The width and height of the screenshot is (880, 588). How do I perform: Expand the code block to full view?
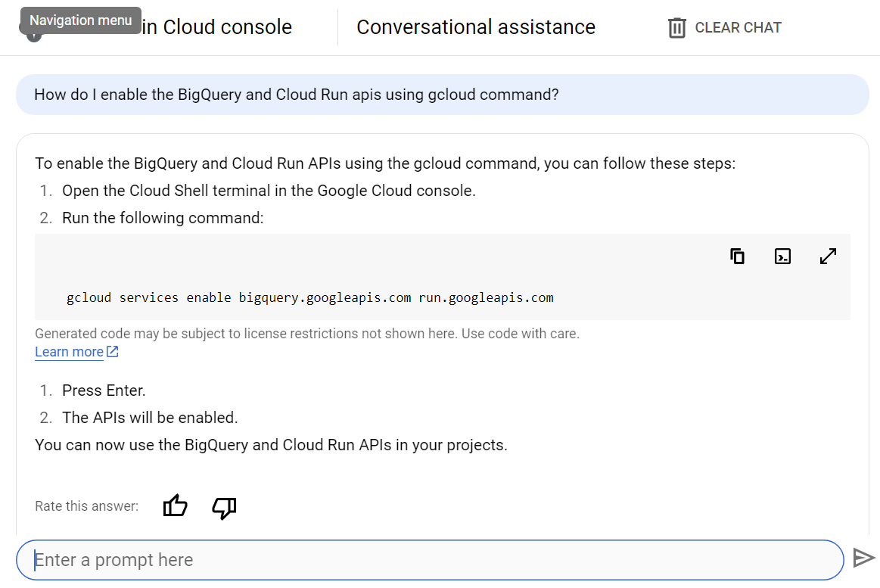[828, 257]
